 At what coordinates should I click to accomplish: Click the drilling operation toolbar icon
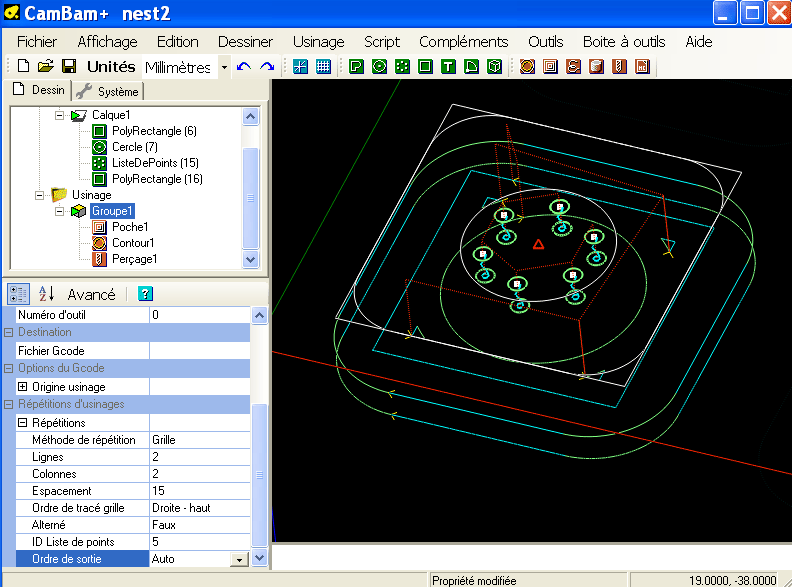(x=619, y=67)
